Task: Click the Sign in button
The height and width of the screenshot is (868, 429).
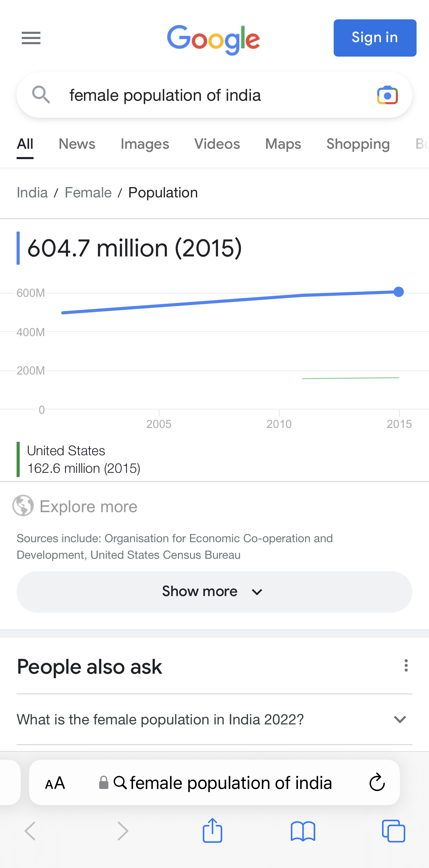Action: pyautogui.click(x=375, y=38)
